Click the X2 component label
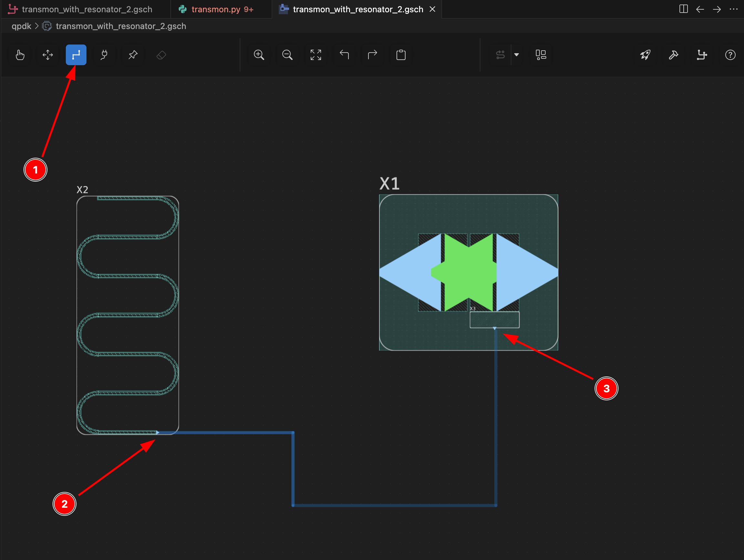The height and width of the screenshot is (560, 744). pyautogui.click(x=82, y=190)
